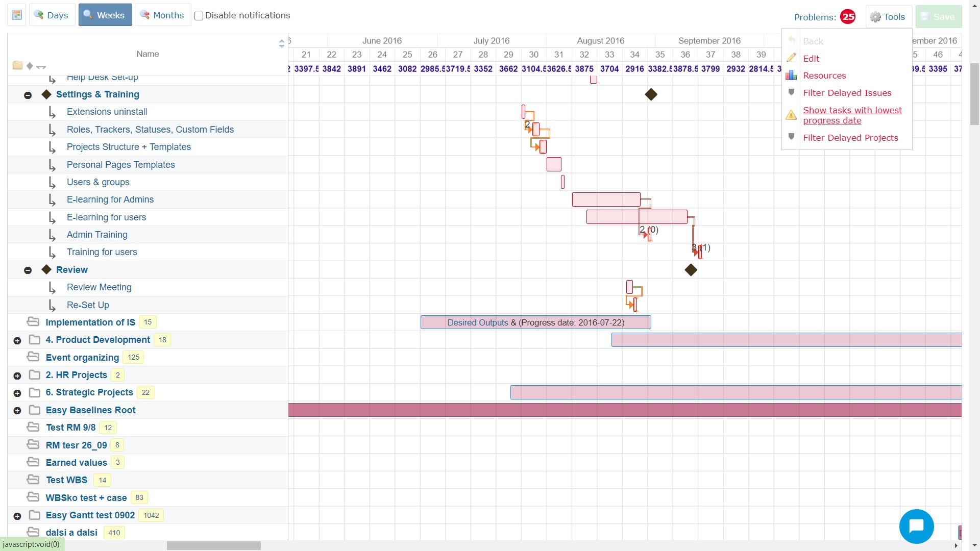
Task: Expand the 4. Product Development project
Action: [x=17, y=341]
